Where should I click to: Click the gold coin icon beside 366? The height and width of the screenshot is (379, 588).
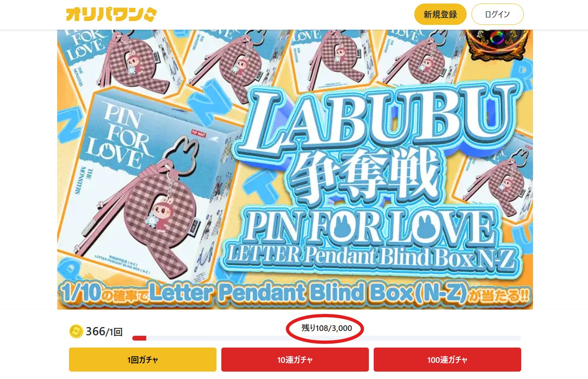(x=76, y=331)
